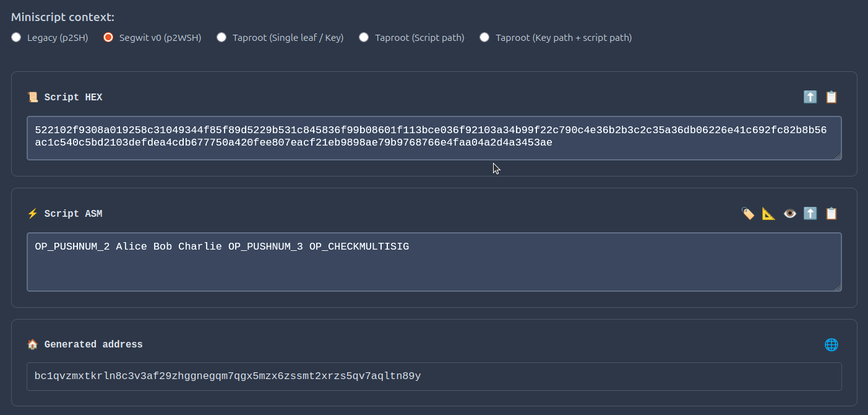Click the Script HEX textarea resize handle
868x415 pixels.
[838, 156]
